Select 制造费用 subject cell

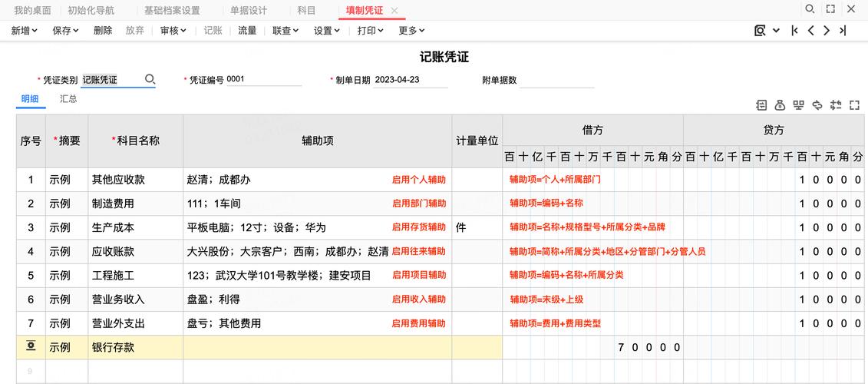(136, 204)
